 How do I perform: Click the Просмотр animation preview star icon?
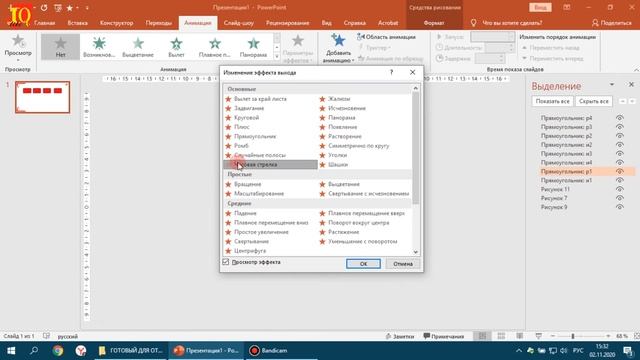(18, 41)
